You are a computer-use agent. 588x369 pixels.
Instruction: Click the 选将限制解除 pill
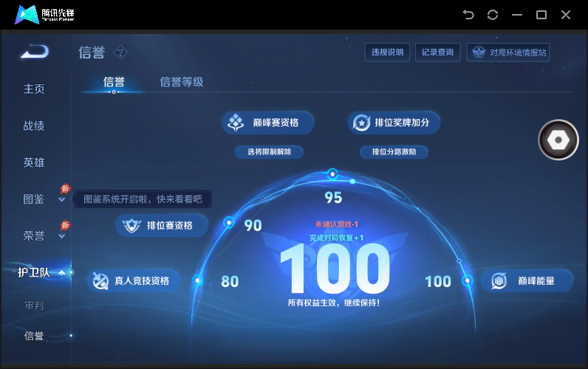pos(269,152)
